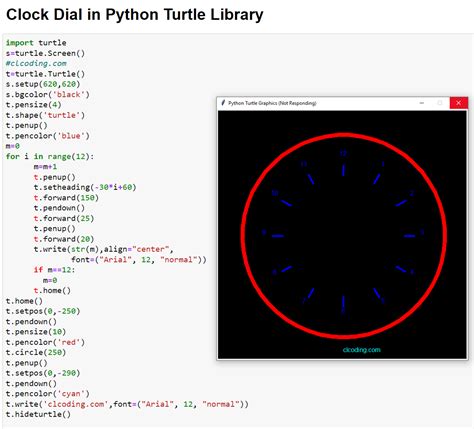Click the "t.pensize(4)" code line

(34, 105)
